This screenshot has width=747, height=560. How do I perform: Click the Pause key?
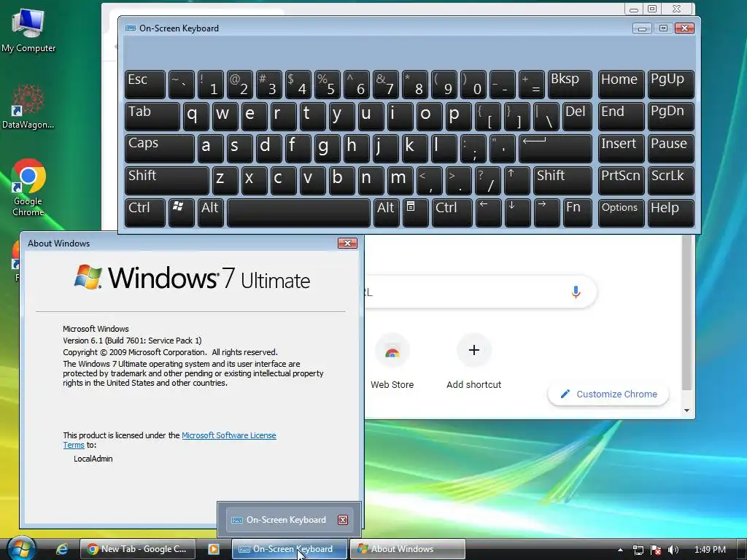pyautogui.click(x=671, y=149)
